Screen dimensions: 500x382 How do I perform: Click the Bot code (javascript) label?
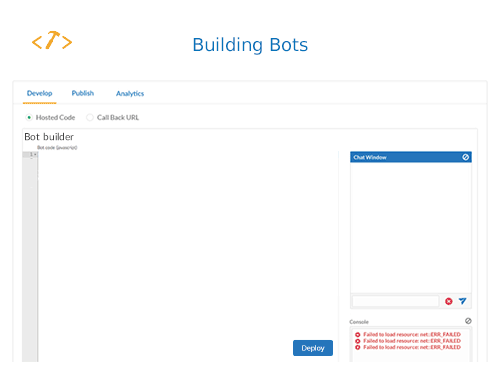(57, 148)
